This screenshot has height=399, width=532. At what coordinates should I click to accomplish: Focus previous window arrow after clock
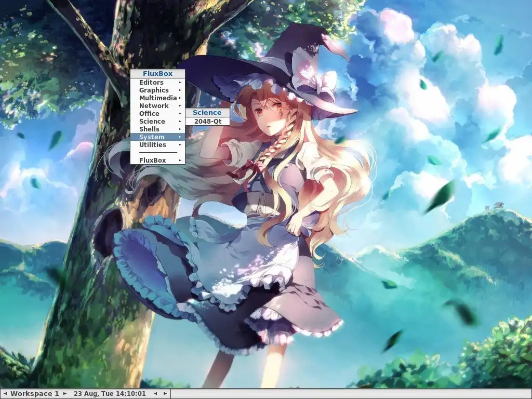pos(155,394)
